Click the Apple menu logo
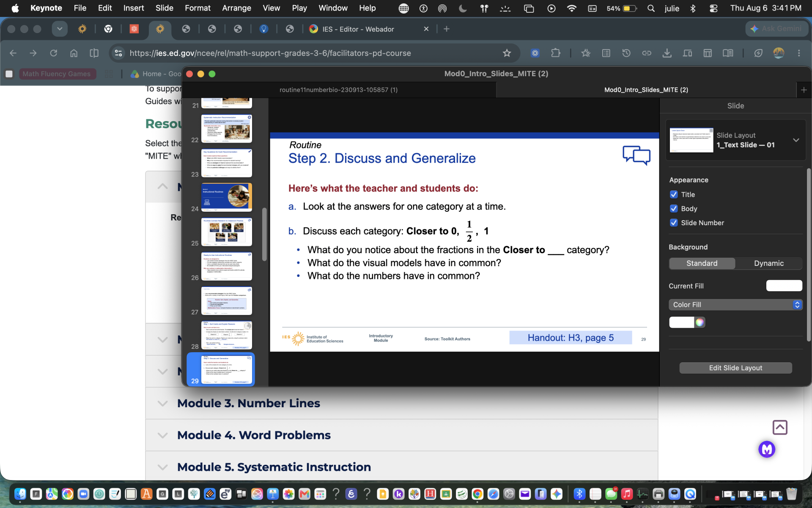812x508 pixels. coord(15,8)
